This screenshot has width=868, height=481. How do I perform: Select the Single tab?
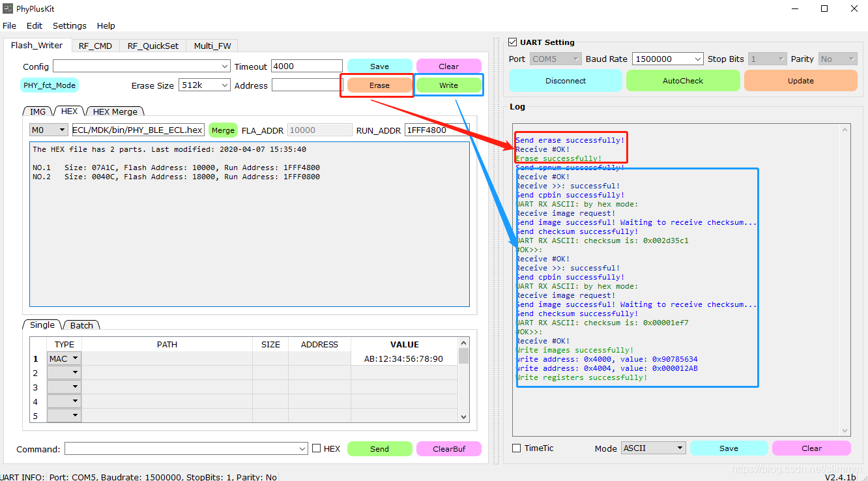(x=42, y=325)
